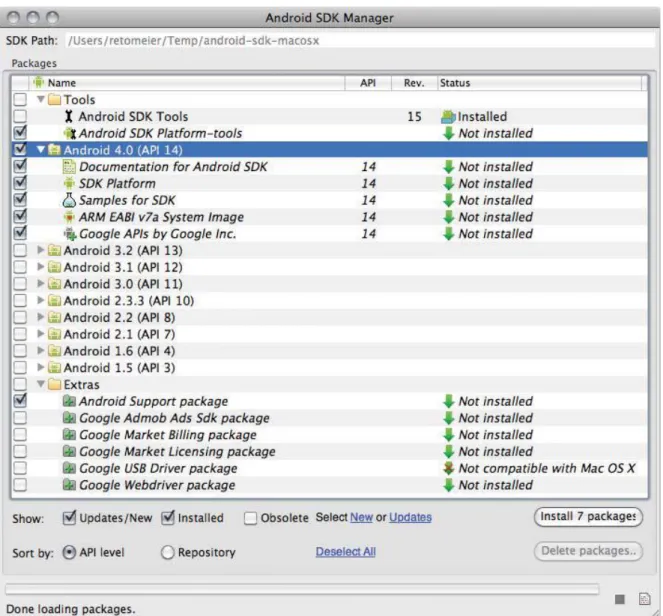Viewport: 663px width, 616px height.
Task: Click the SDK Platform android icon
Action: 69,183
